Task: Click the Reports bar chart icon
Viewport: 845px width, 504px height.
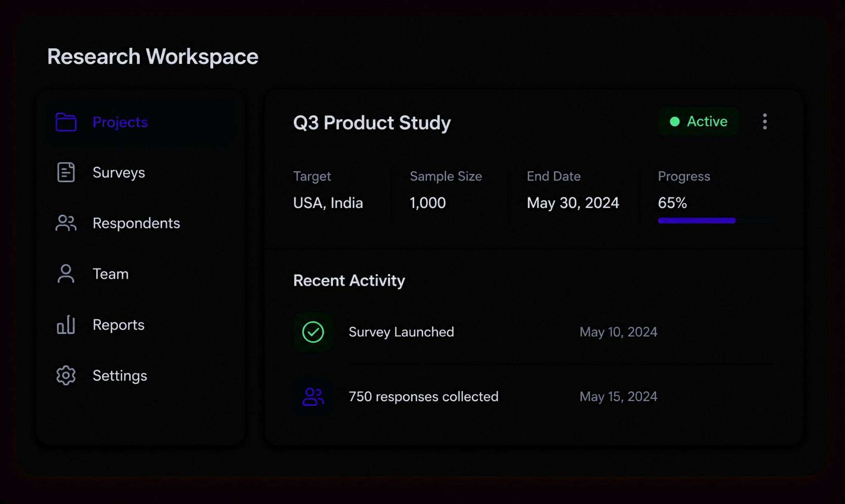Action: point(66,325)
